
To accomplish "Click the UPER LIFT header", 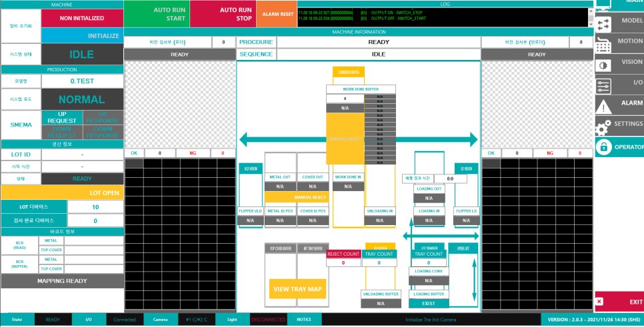I will pyautogui.click(x=463, y=248).
